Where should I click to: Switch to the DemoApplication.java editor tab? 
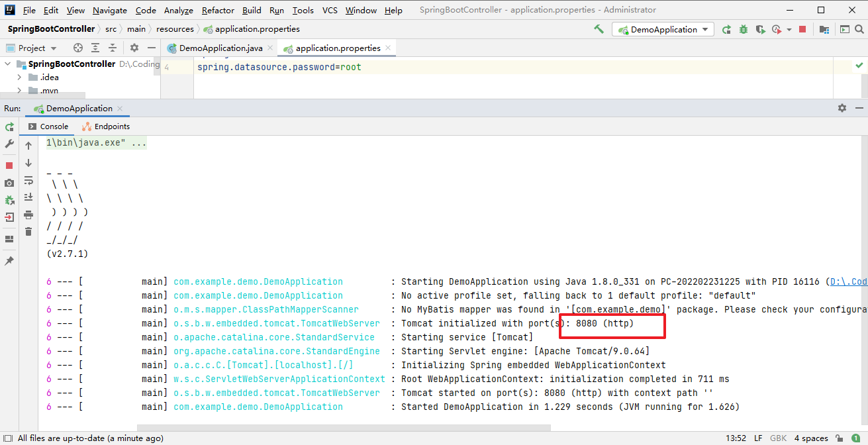[220, 48]
